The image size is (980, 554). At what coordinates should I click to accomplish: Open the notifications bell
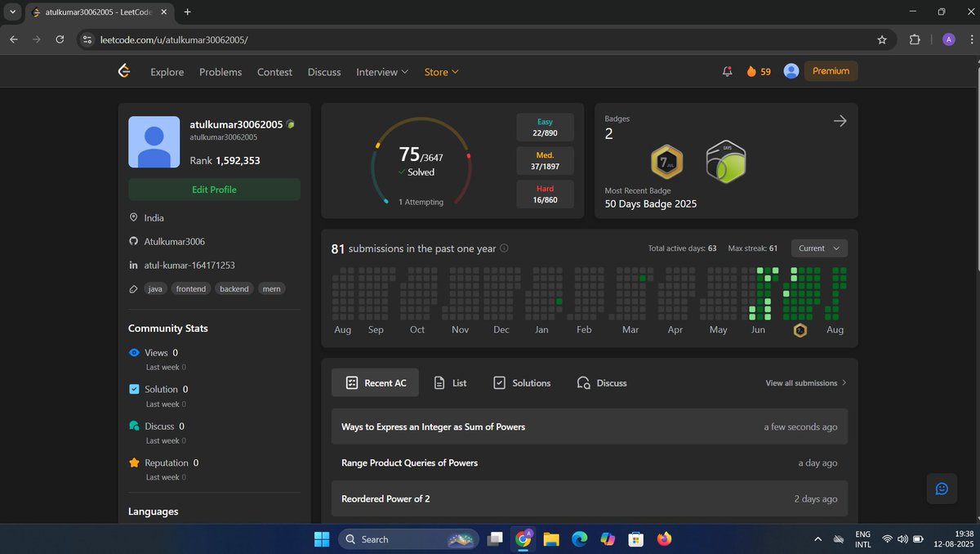pos(727,72)
